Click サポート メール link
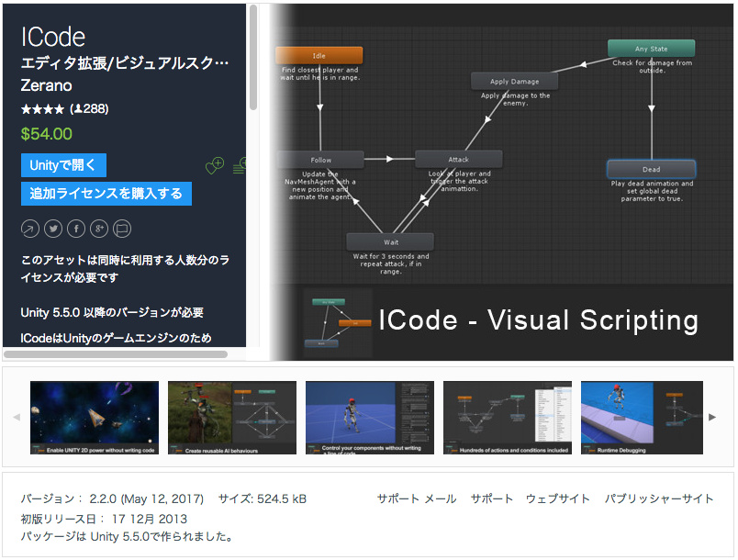The width and height of the screenshot is (738, 560). pos(417,498)
